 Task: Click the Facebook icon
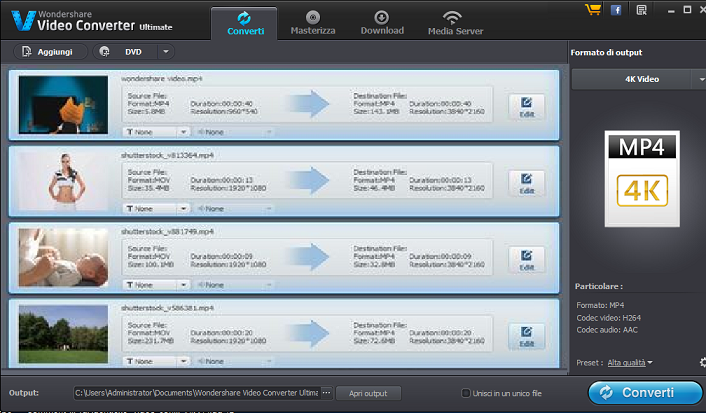pyautogui.click(x=616, y=10)
